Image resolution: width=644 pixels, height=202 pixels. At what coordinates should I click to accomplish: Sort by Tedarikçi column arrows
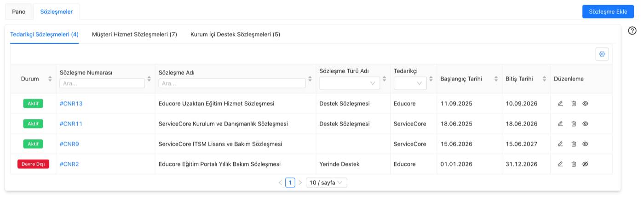tap(431, 79)
